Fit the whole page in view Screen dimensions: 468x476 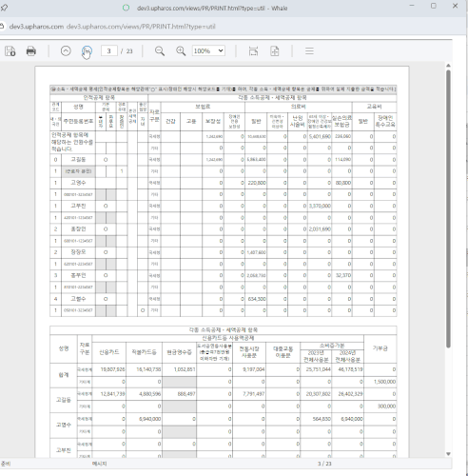click(274, 51)
